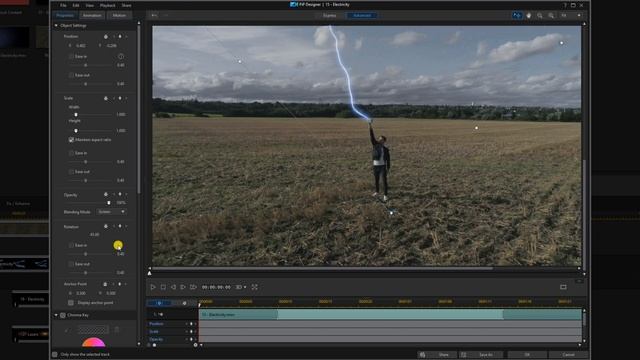The height and width of the screenshot is (360, 640).
Task: Click the Rotation value field
Action: 94,235
